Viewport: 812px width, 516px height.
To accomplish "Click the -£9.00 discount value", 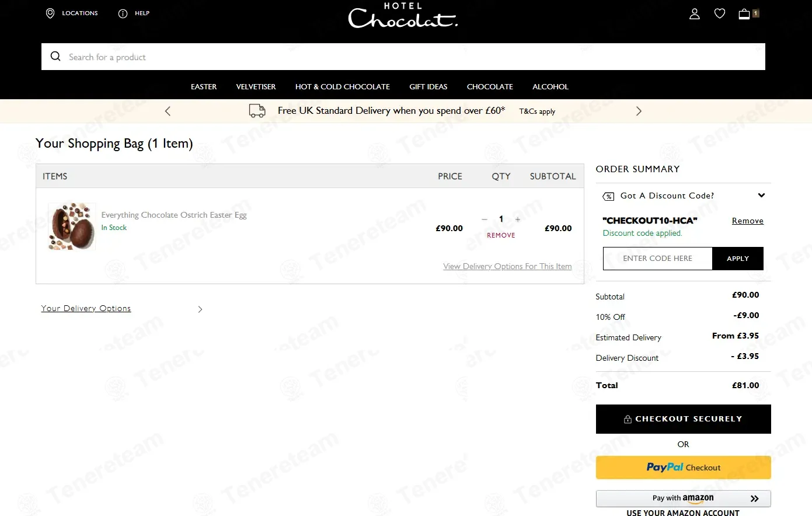I will click(x=746, y=315).
